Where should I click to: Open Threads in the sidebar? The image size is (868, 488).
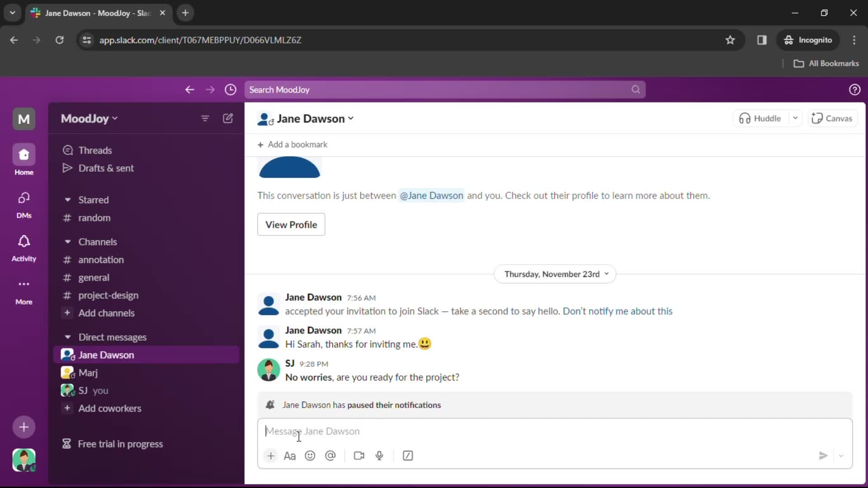click(x=146, y=150)
